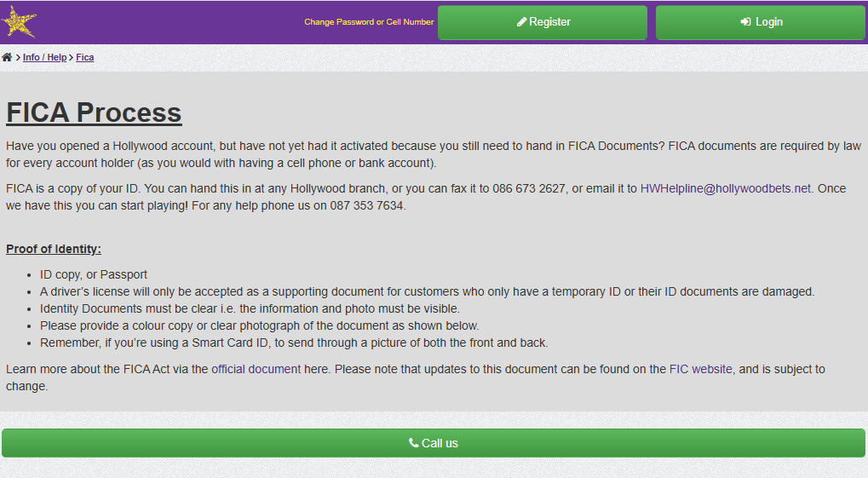The height and width of the screenshot is (478, 868).
Task: Email HWHelpline@hollywoodbets.net link
Action: tap(726, 188)
